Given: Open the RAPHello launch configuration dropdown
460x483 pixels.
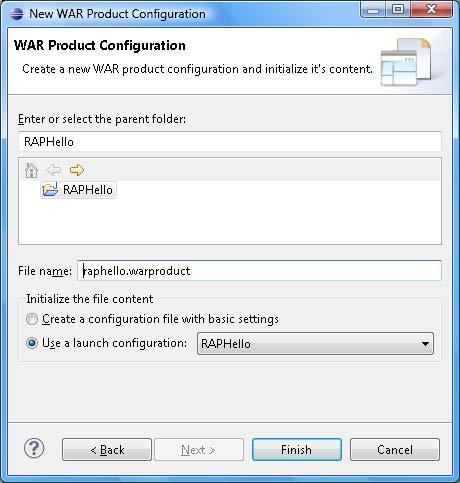Looking at the screenshot, I should pos(315,343).
